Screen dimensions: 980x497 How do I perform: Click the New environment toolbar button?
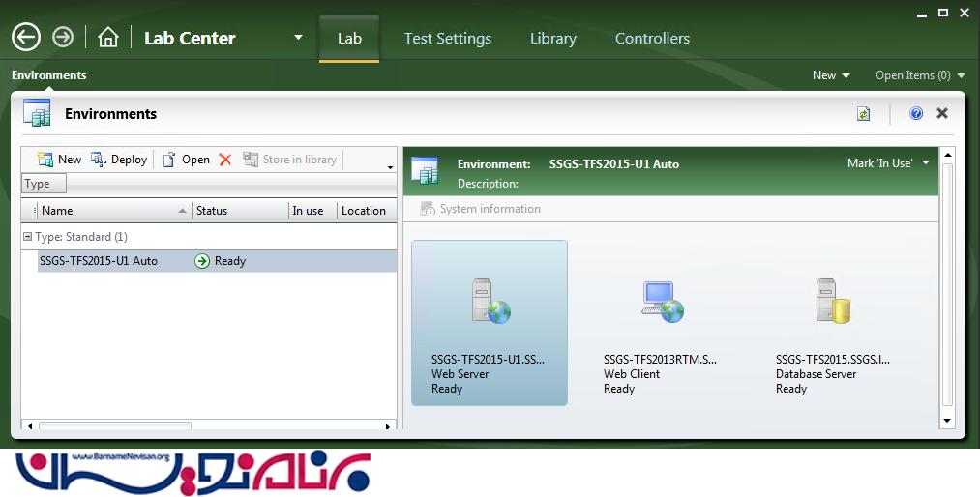click(59, 160)
